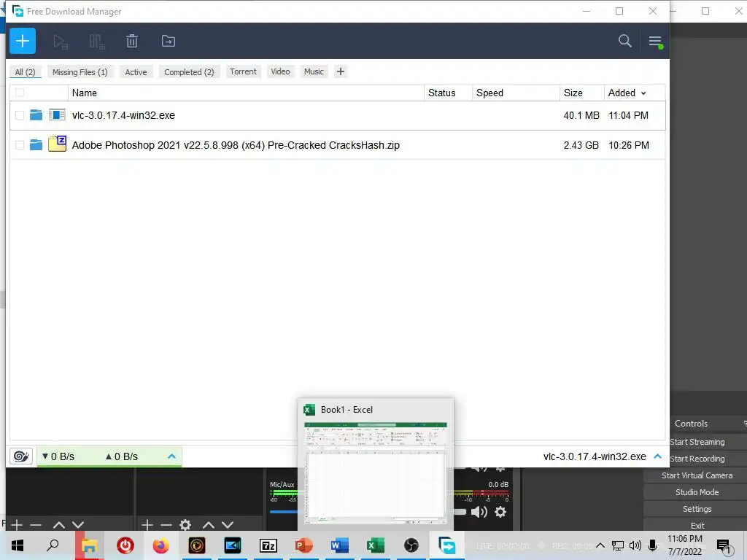This screenshot has height=560, width=747.
Task: Click the move to folder toolbar icon
Action: (x=169, y=41)
